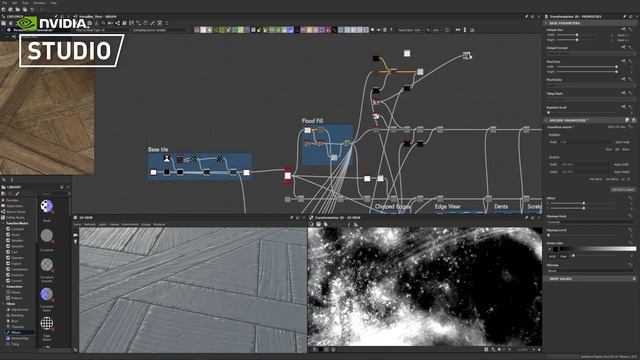Click the light bulb icon in the 3D view

[76, 242]
